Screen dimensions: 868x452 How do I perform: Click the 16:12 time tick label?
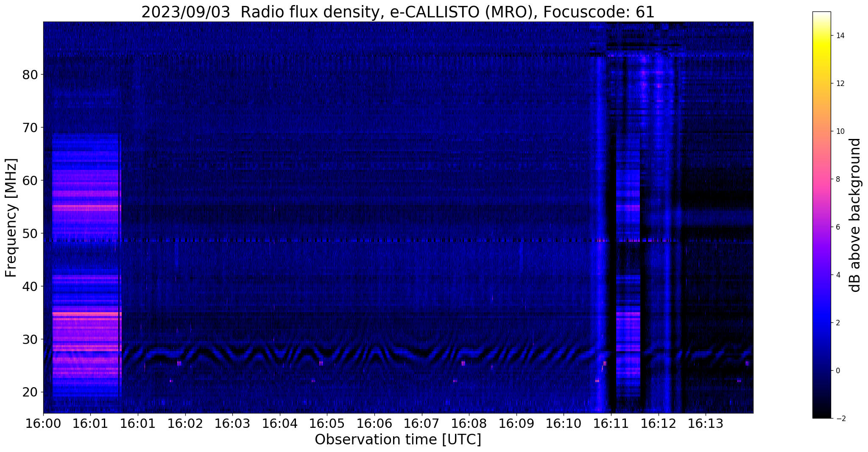pos(659,423)
